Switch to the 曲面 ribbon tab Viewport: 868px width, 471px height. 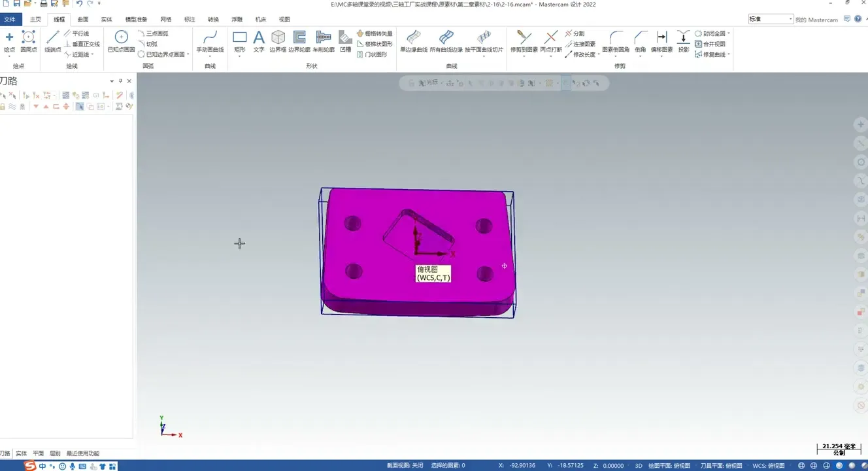click(x=83, y=20)
